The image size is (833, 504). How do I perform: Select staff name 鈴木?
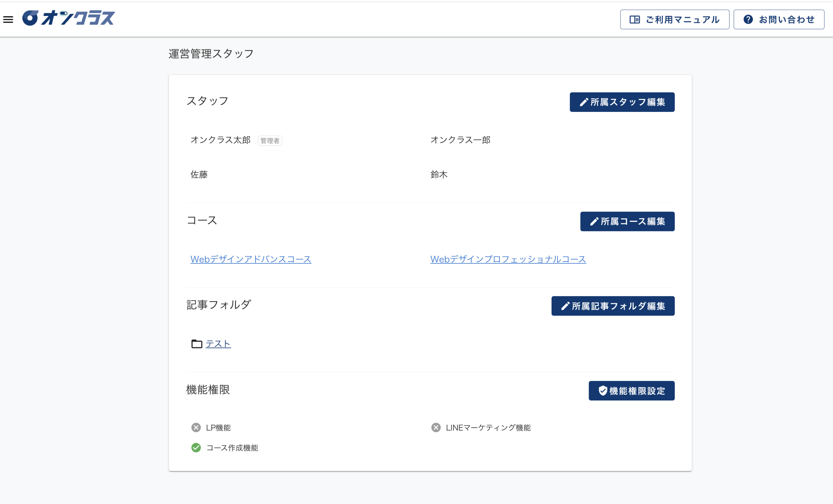click(x=439, y=174)
